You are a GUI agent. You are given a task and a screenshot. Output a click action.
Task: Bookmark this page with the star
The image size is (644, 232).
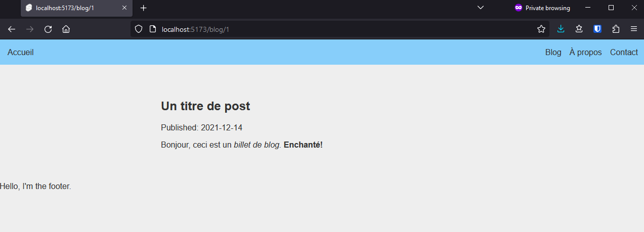(x=541, y=29)
